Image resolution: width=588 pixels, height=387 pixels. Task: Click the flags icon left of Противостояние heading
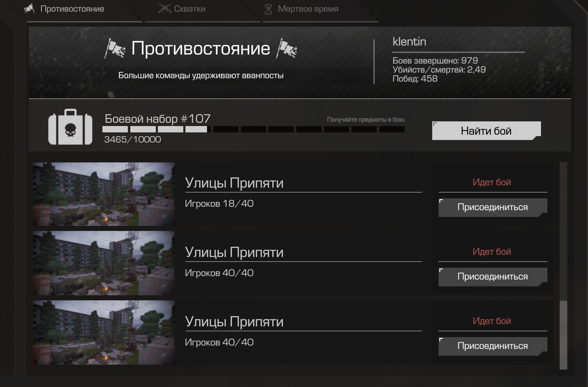click(x=115, y=49)
